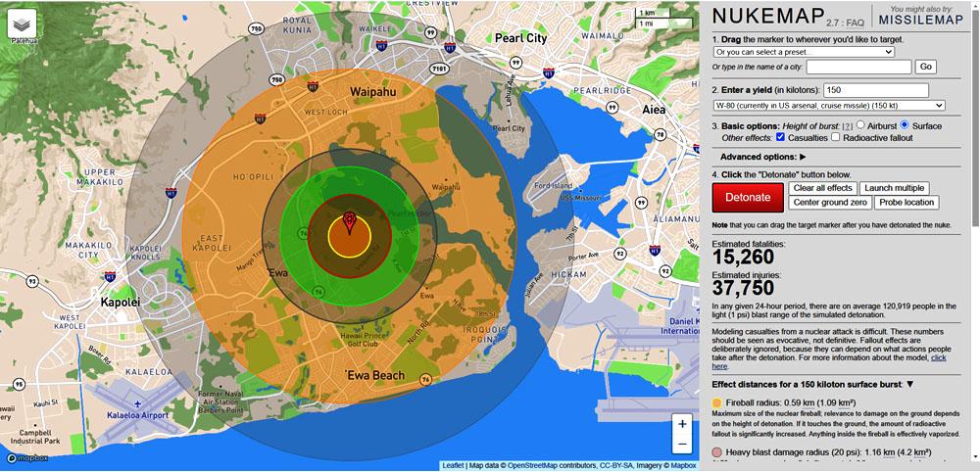
Task: Click the Interstate H1 shield near Waipahu
Action: tap(314, 87)
